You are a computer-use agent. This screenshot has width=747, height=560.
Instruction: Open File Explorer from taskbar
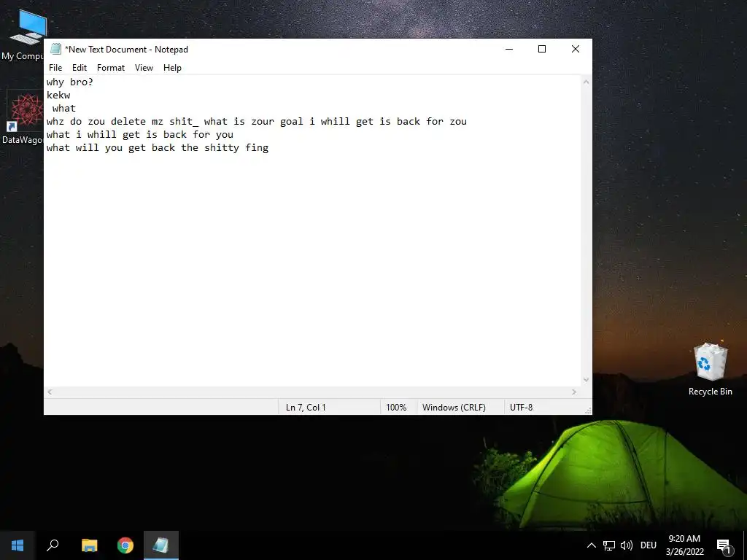[x=89, y=545]
